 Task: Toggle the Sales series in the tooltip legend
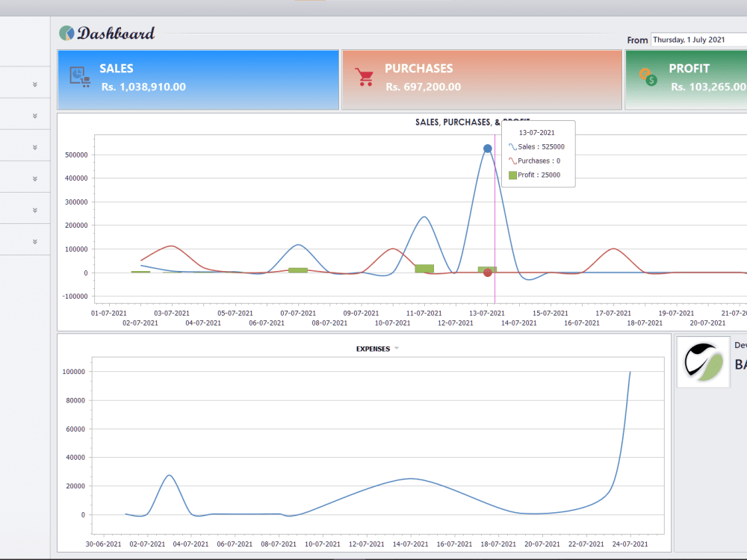(x=536, y=146)
